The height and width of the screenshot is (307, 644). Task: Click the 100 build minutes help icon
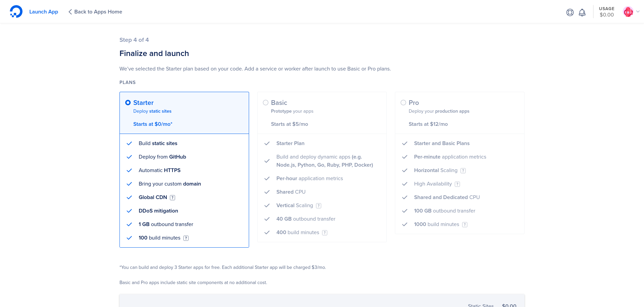(x=186, y=238)
